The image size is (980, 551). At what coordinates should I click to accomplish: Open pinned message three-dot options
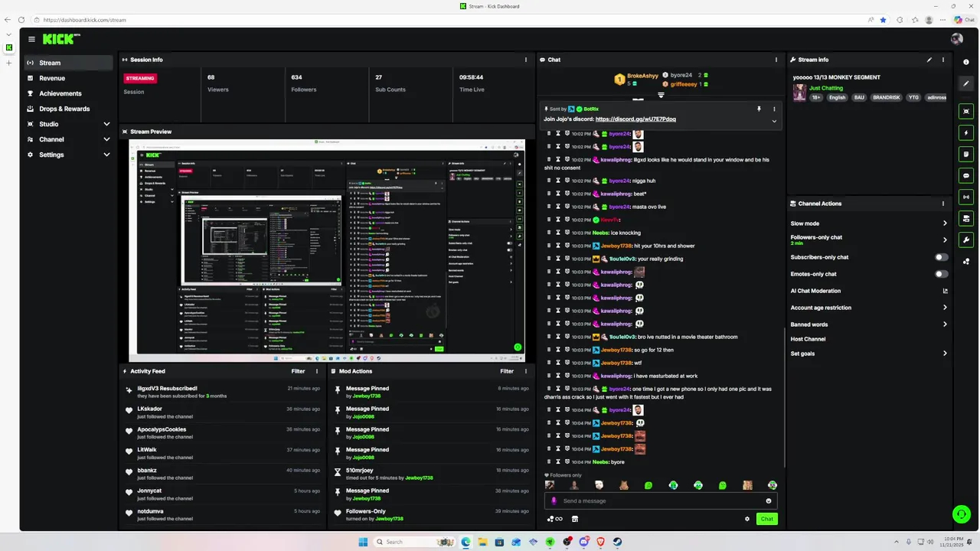tap(774, 109)
